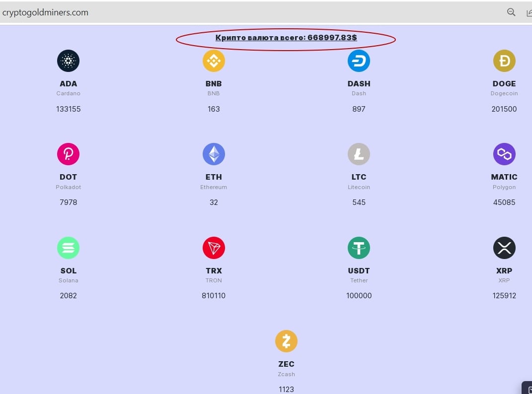Open the total crypto amount 668997.83$ link
Viewport: 532px width, 394px height.
pos(286,38)
